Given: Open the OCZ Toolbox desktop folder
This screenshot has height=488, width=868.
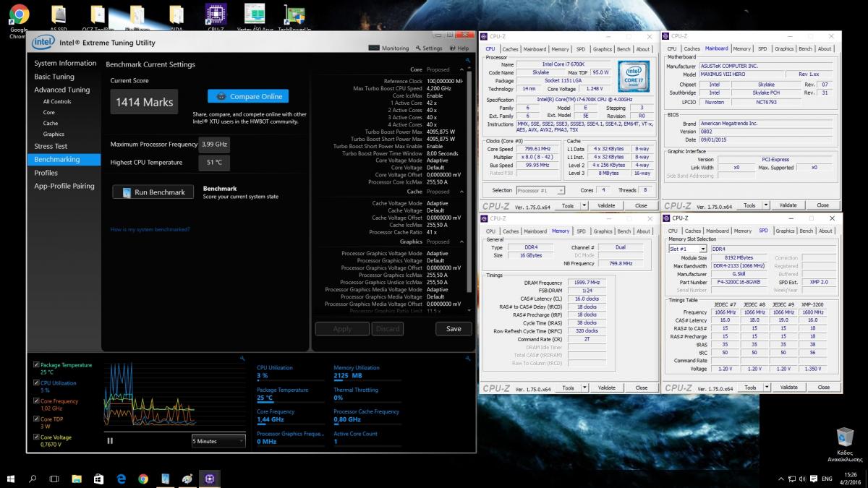Looking at the screenshot, I should click(x=98, y=18).
